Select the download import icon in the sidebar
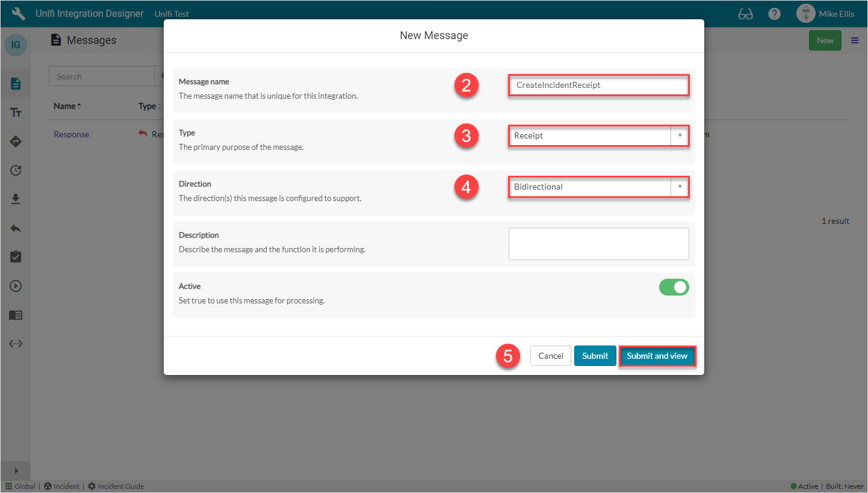Screen dimensions: 868x493 tap(16, 199)
